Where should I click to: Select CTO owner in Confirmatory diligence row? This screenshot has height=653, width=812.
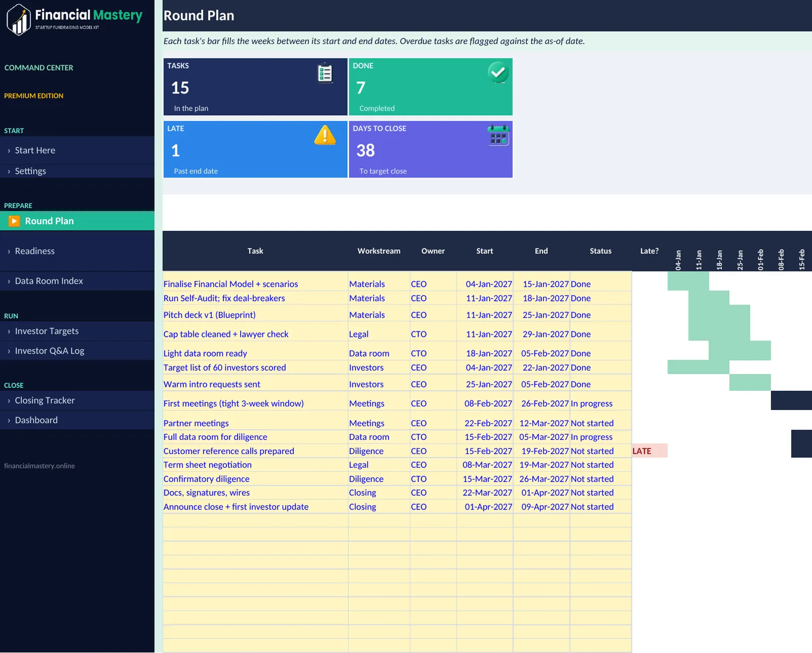[433, 479]
